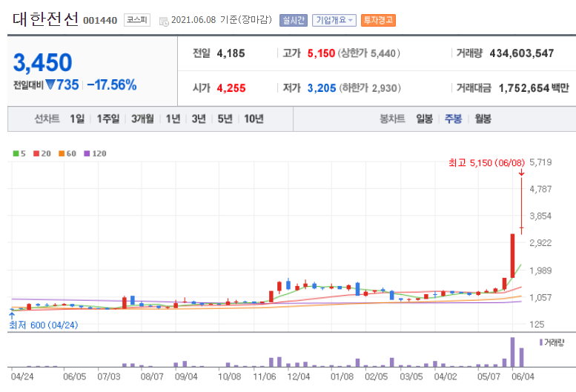Click the 거래대금 value 1,752,654
Screen dimensions: 576x392
tap(524, 88)
